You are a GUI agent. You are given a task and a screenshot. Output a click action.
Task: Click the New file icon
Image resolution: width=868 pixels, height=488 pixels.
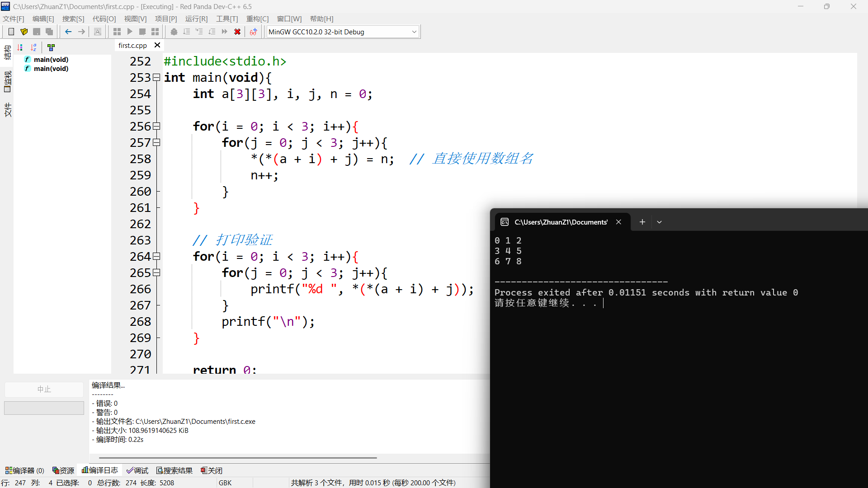(x=11, y=32)
